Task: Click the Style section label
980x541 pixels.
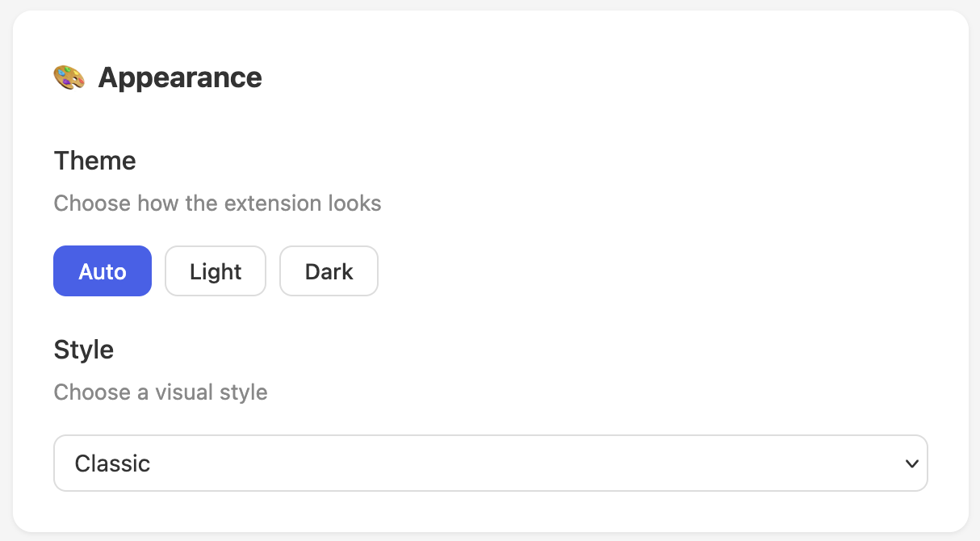Action: pos(84,350)
